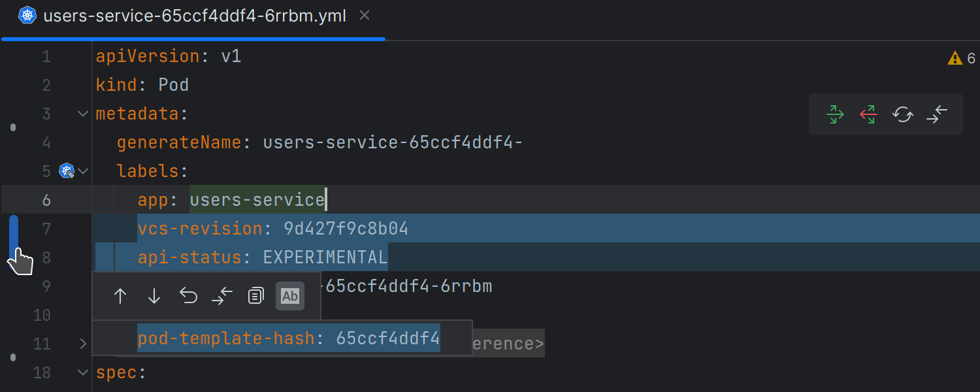The height and width of the screenshot is (392, 980).
Task: Toggle the Ab case-sensitivity option
Action: tap(290, 295)
